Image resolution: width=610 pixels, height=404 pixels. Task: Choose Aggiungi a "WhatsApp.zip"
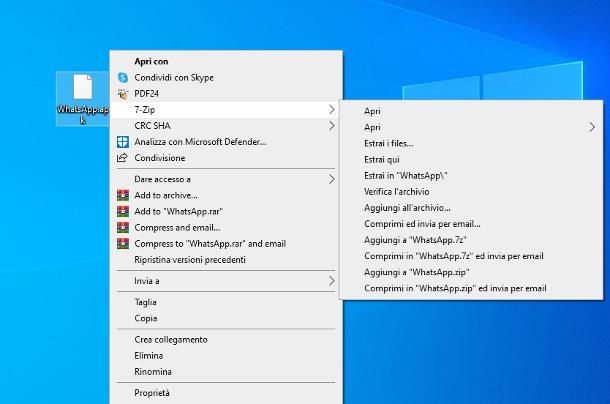click(471, 272)
